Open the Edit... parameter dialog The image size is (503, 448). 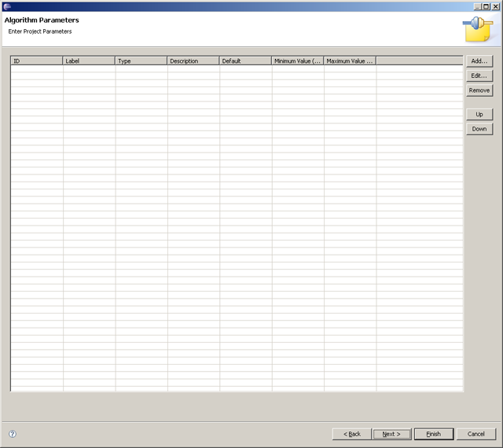tap(479, 75)
